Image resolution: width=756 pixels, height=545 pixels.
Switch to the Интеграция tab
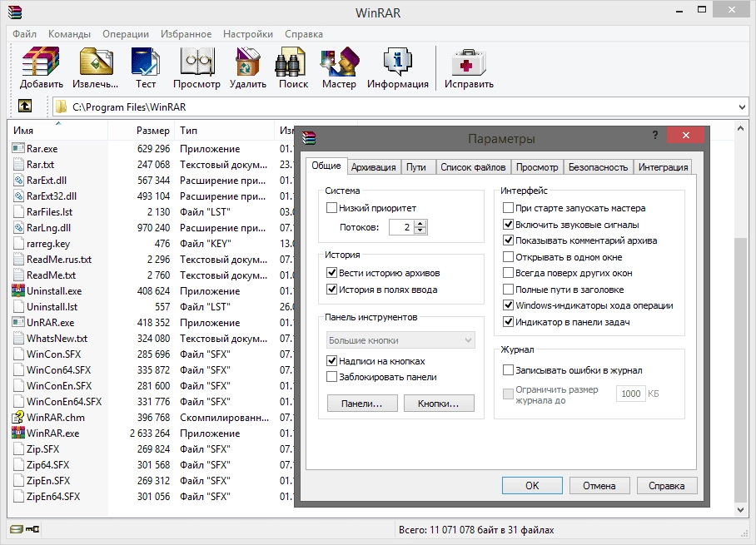click(663, 166)
